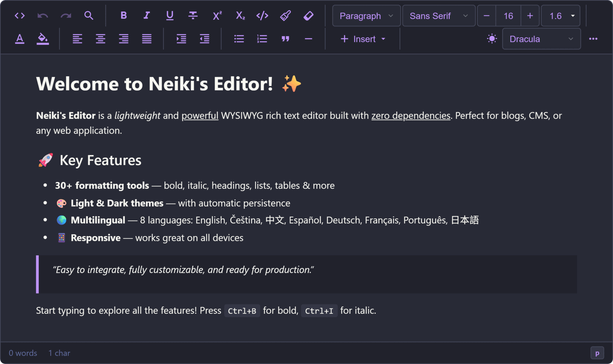613x364 pixels.
Task: Center align the text
Action: tap(100, 39)
